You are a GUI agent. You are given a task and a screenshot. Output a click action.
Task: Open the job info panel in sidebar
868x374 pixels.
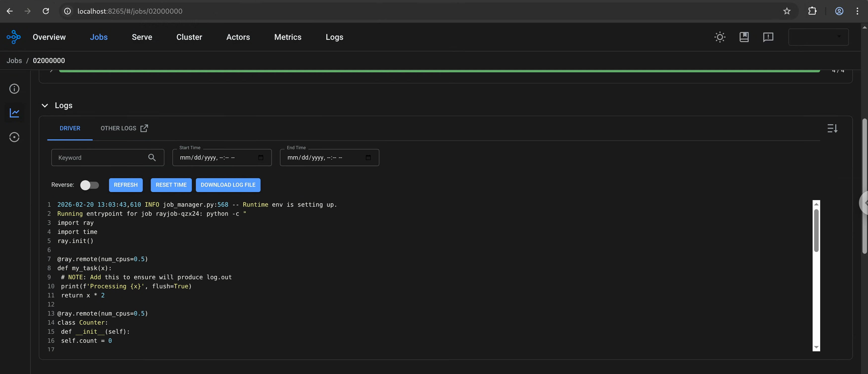[x=14, y=88]
